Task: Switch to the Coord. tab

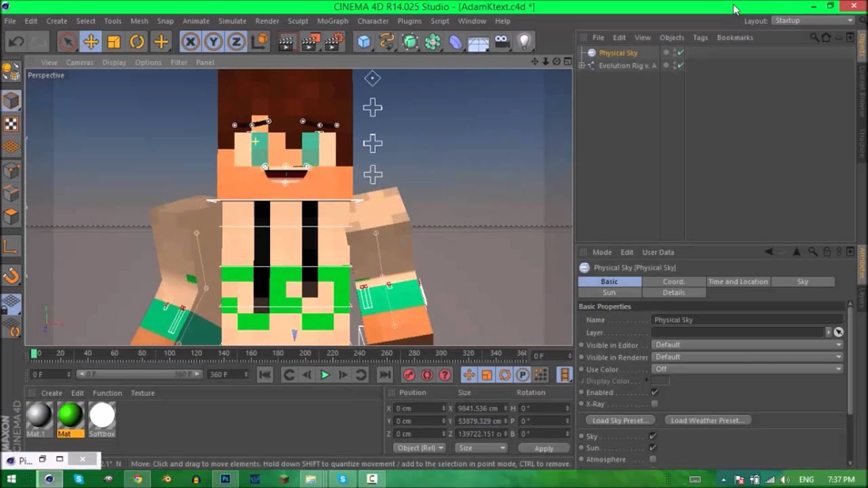Action: click(674, 281)
